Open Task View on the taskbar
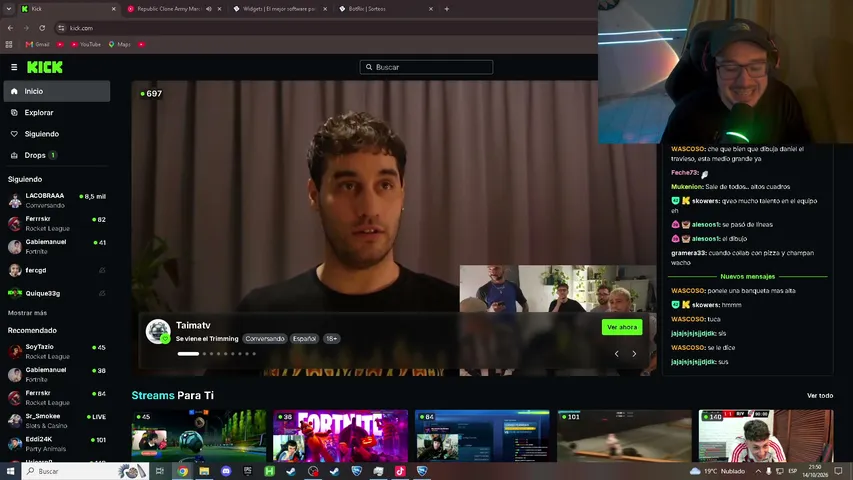Screen dimensions: 853x480 click(160, 471)
